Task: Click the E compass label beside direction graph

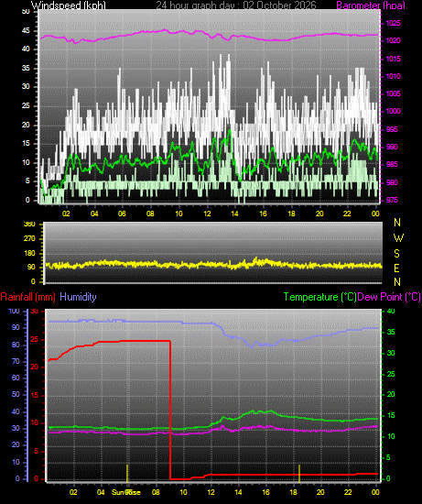Action: pos(396,268)
